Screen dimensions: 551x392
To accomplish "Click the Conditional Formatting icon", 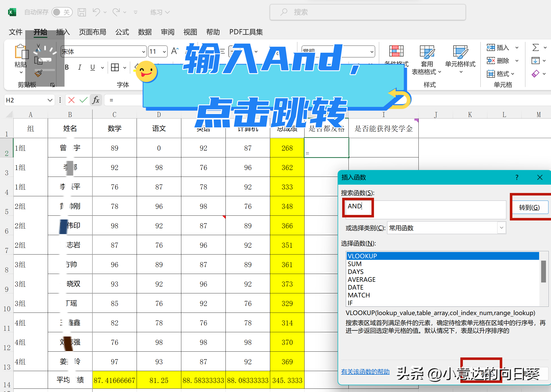I will pos(396,51).
